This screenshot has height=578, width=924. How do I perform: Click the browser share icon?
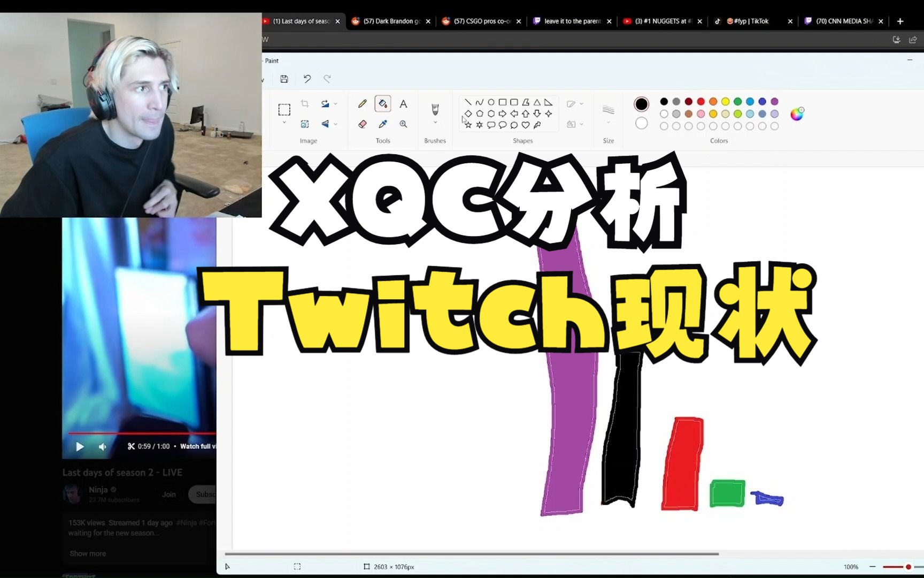click(913, 40)
